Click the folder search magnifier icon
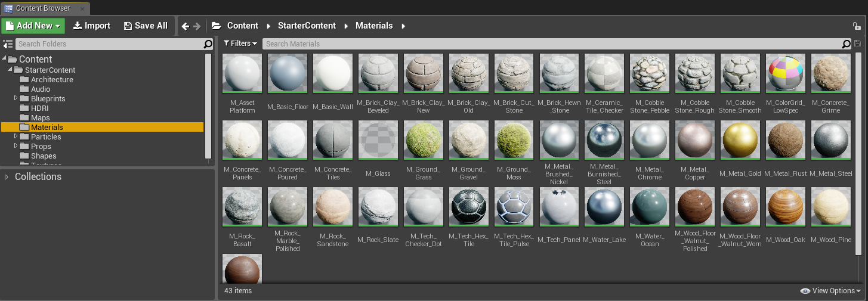The image size is (868, 301). pos(208,44)
